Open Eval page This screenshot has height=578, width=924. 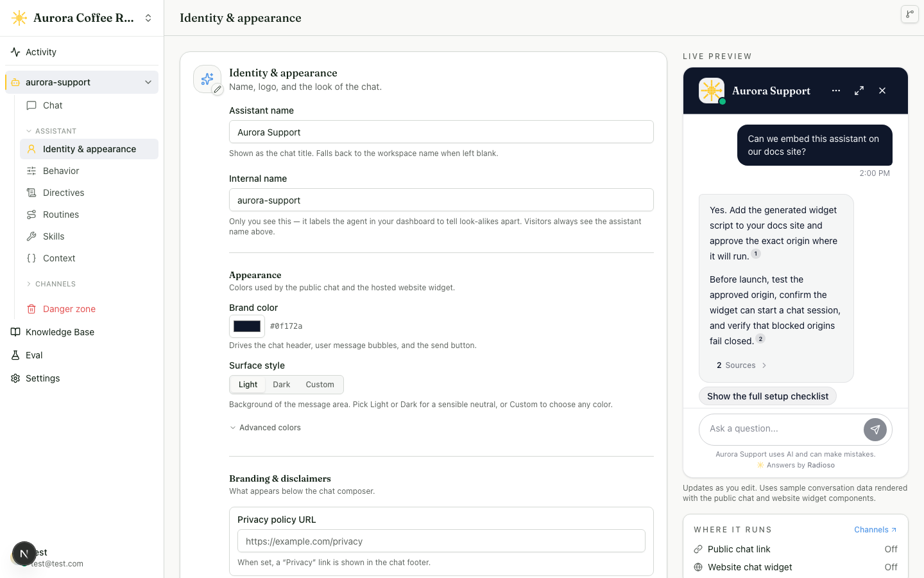point(81,355)
